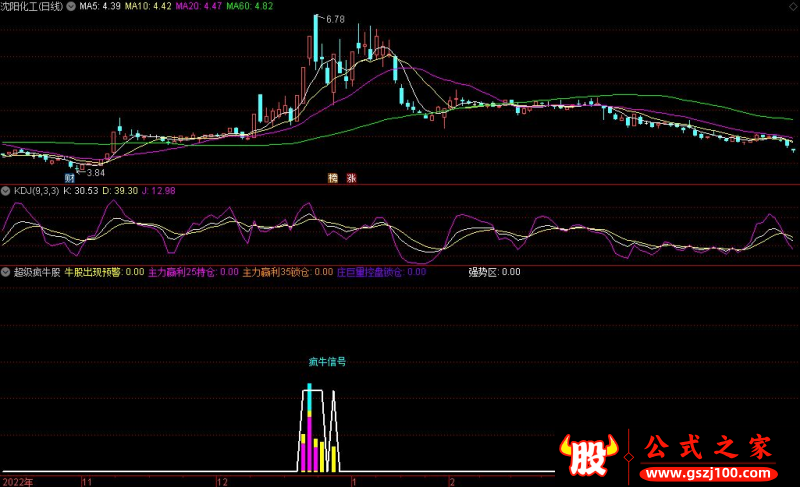Click the 主力盈利25持仓 label
Image resolution: width=800 pixels, height=487 pixels.
click(x=192, y=271)
